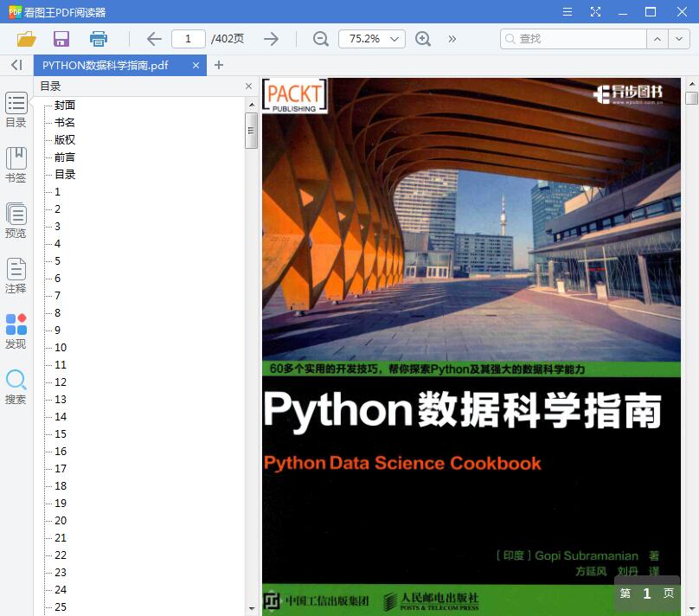Jump to outline entry 15
The image size is (699, 616).
click(x=61, y=434)
